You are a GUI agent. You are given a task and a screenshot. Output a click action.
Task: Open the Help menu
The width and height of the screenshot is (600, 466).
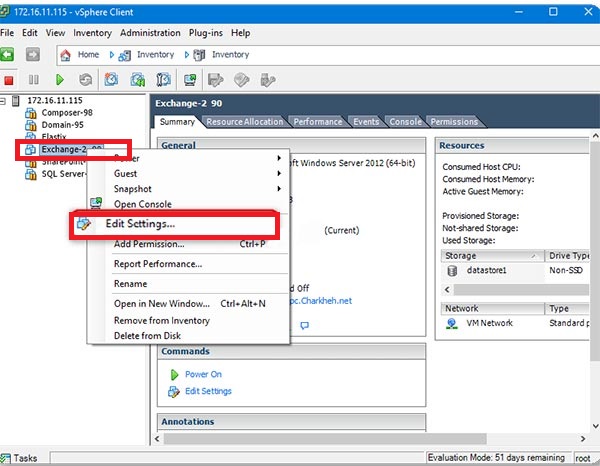[x=240, y=33]
